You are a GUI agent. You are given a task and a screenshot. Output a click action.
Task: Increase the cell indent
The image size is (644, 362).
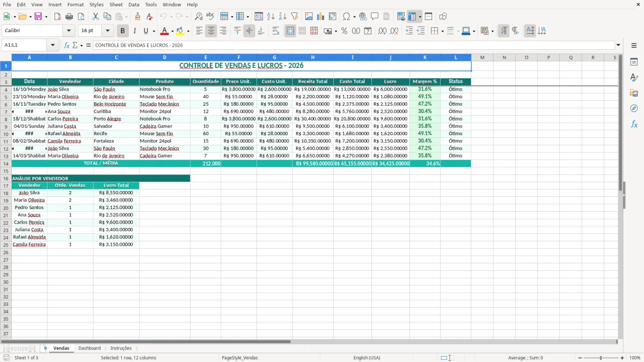click(x=409, y=31)
